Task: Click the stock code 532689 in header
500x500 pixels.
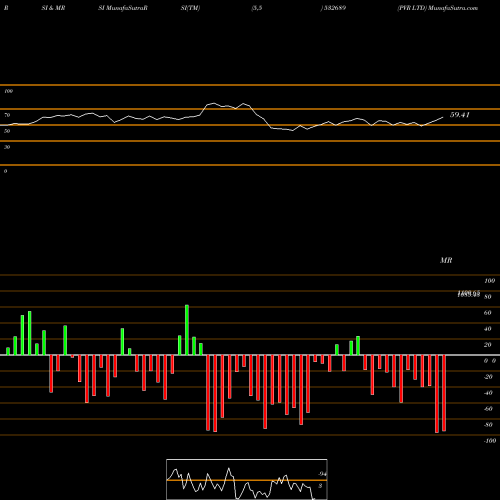Action: coord(334,8)
